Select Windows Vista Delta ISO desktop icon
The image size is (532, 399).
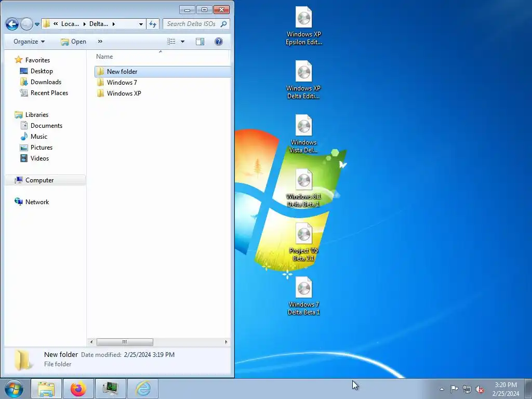[x=303, y=134]
